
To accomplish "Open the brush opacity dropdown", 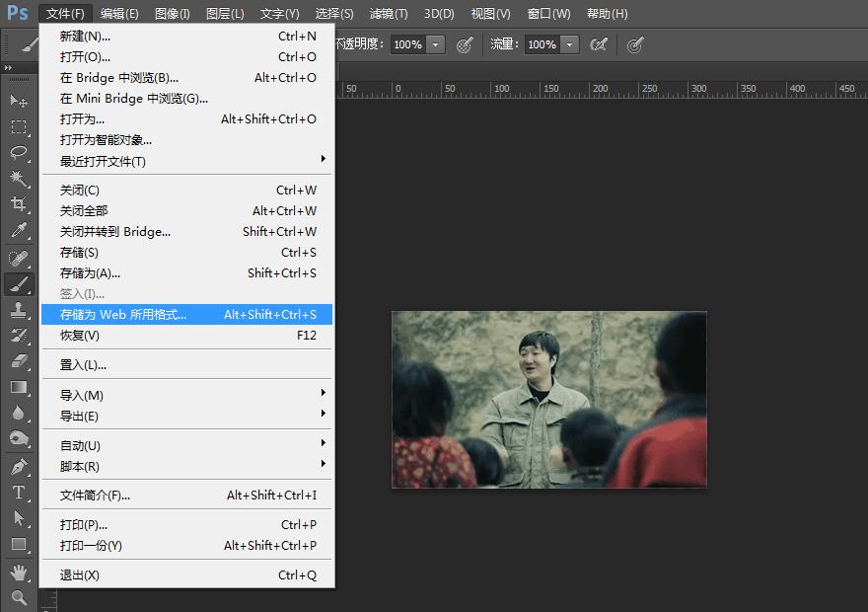I will pyautogui.click(x=434, y=44).
